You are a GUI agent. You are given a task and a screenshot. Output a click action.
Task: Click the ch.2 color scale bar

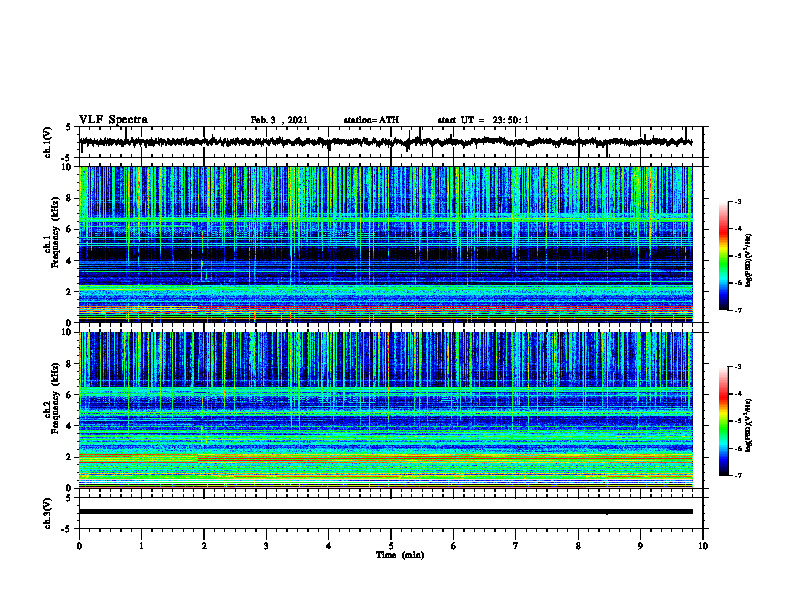point(723,421)
